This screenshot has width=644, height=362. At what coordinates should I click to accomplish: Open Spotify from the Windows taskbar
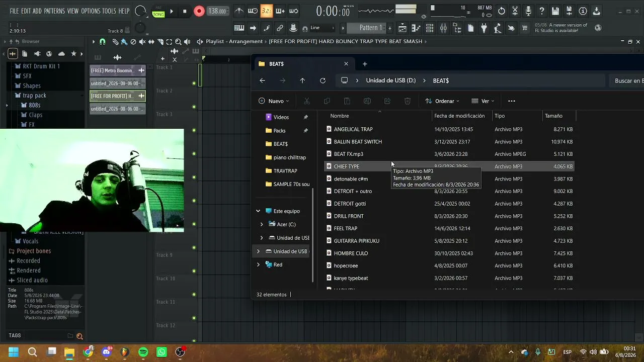click(x=143, y=352)
